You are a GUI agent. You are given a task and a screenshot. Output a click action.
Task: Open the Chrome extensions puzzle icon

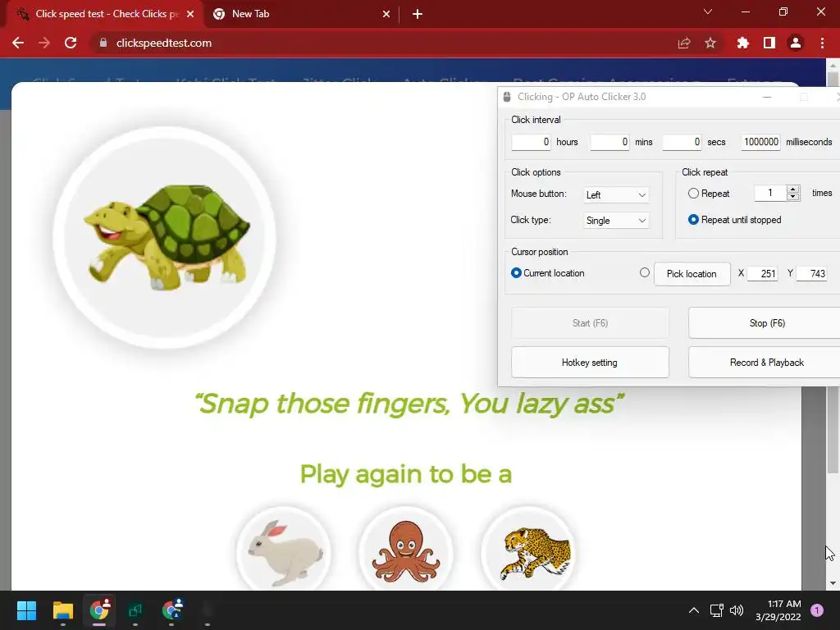click(743, 43)
